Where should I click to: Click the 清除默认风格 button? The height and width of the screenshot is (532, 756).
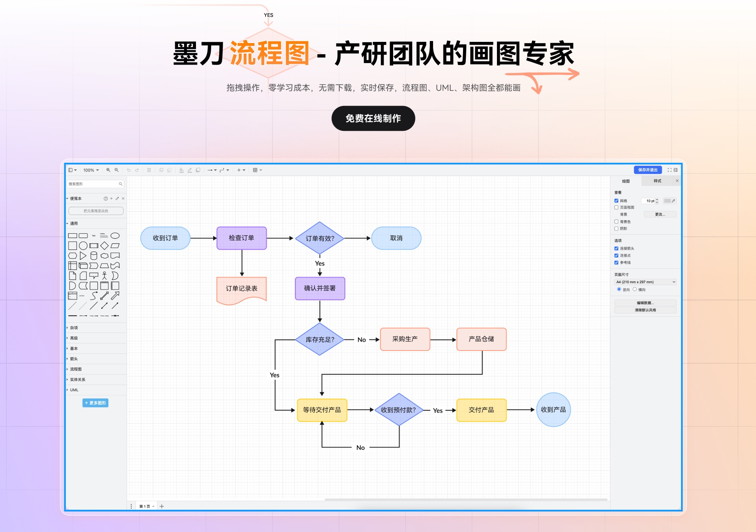[x=645, y=310]
